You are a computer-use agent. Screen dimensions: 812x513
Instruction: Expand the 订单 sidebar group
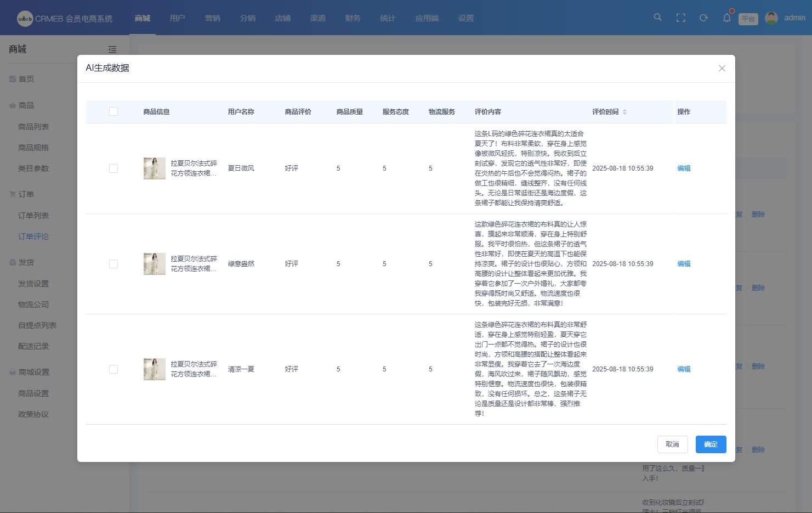[x=26, y=194]
